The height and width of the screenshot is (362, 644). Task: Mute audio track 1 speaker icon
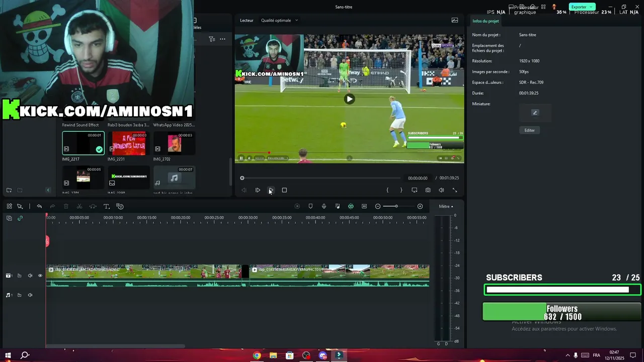pyautogui.click(x=30, y=295)
